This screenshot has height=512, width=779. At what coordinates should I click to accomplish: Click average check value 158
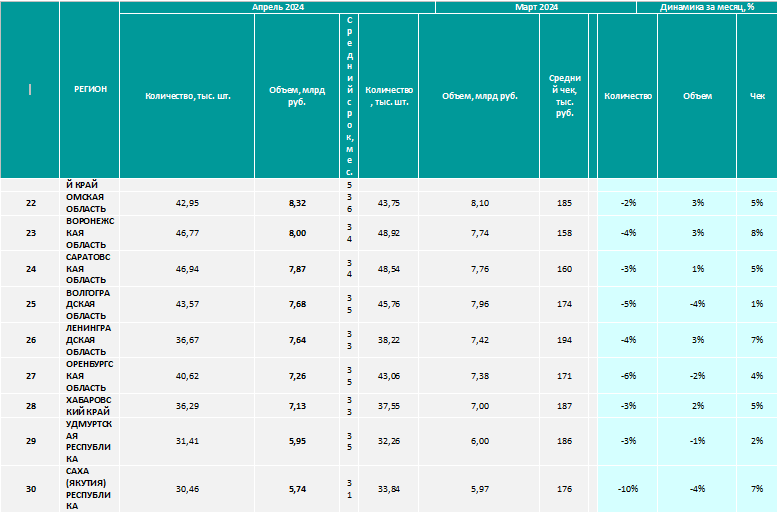click(564, 233)
